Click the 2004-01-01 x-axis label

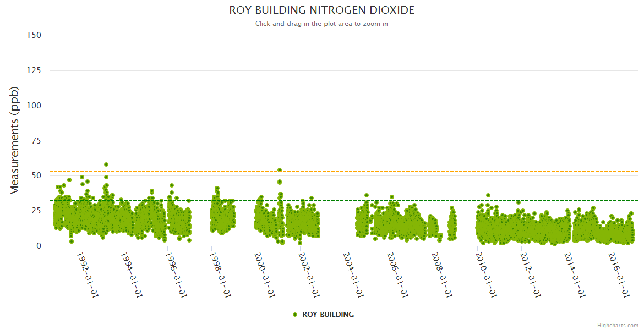click(x=354, y=275)
